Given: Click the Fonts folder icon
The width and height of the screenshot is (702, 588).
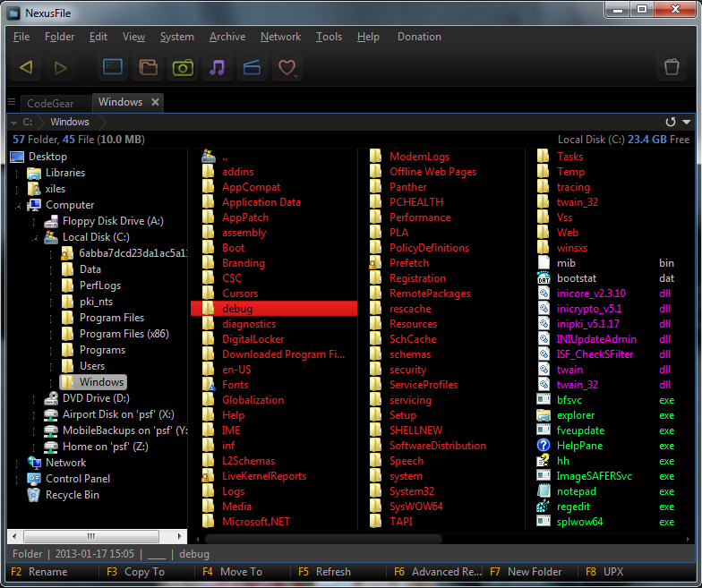Looking at the screenshot, I should coord(208,385).
